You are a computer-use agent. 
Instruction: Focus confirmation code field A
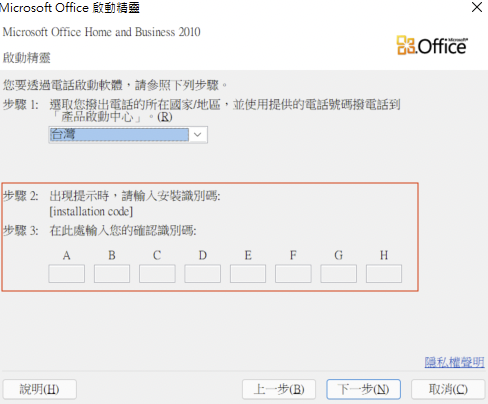(x=66, y=274)
